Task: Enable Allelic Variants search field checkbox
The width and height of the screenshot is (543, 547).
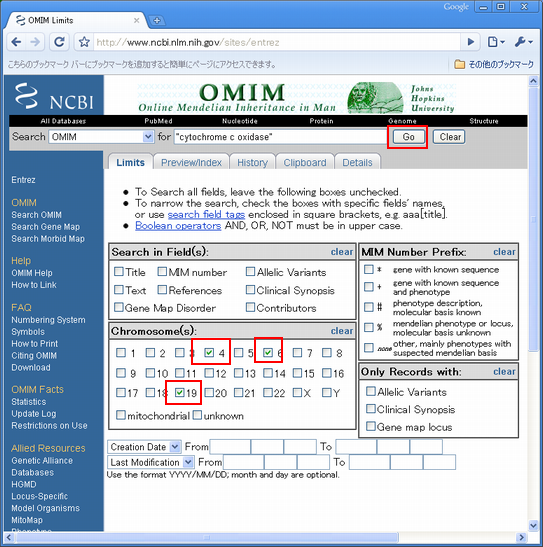Action: tap(250, 271)
